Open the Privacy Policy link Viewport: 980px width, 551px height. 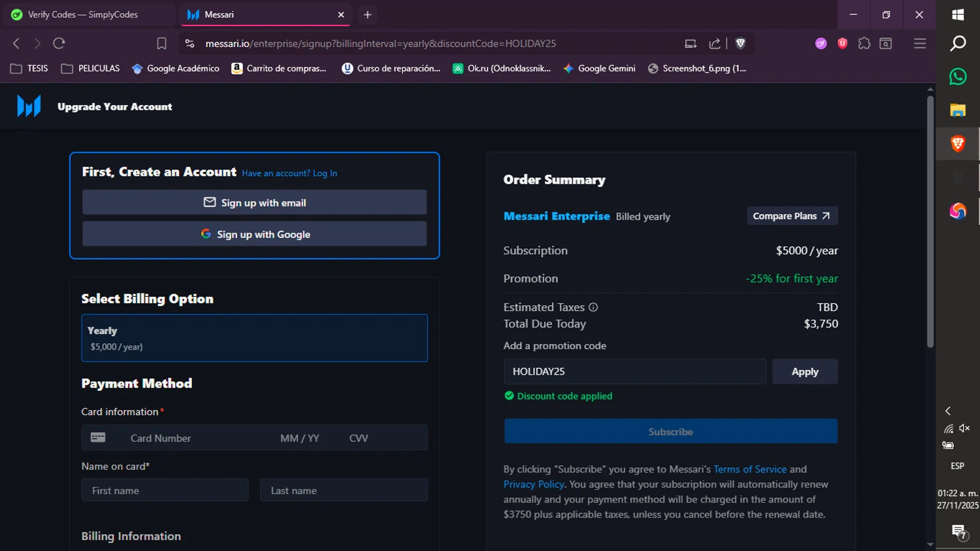click(x=534, y=484)
